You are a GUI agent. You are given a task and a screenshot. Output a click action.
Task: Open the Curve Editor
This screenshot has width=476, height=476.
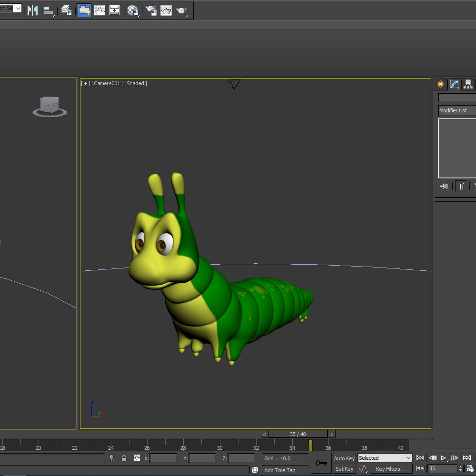[99, 10]
